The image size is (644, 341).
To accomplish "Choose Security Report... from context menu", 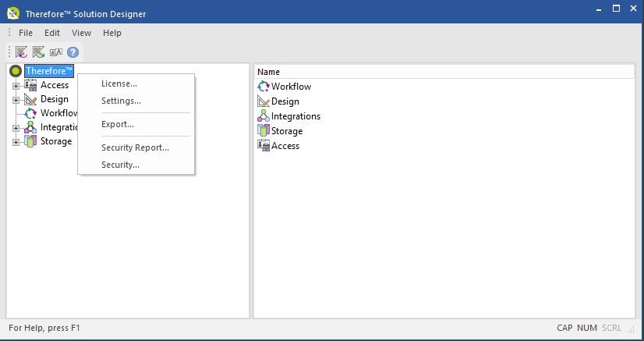I will (136, 147).
